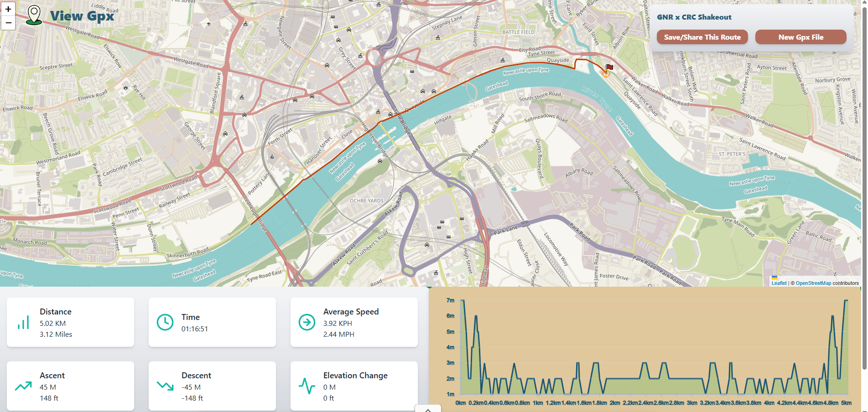
Task: Click the Distance statistics card
Action: (70, 323)
